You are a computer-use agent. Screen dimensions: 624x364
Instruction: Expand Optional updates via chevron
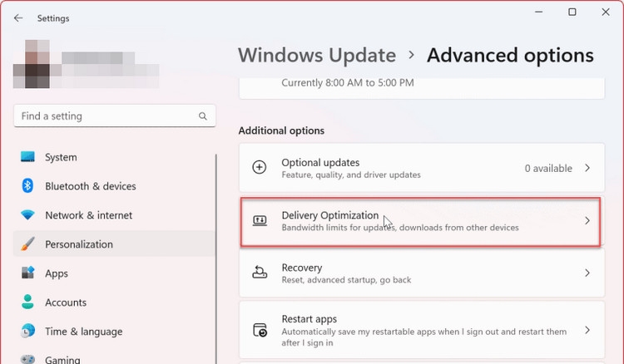tap(587, 168)
